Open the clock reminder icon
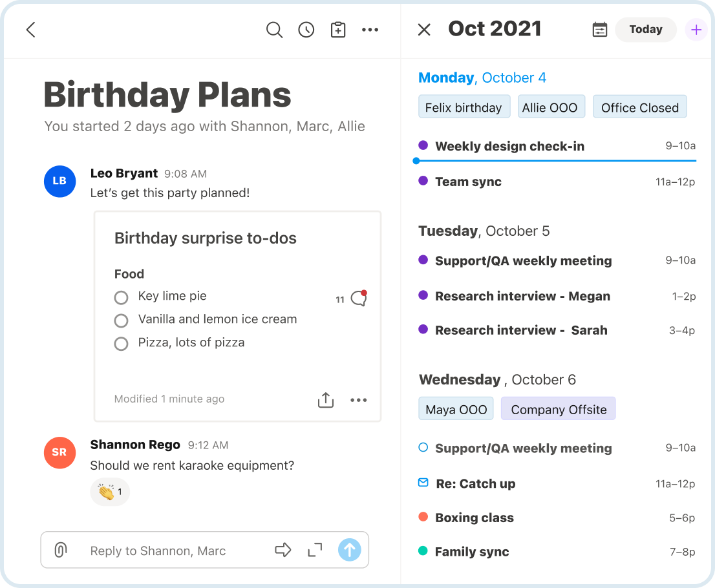The image size is (715, 588). (x=306, y=30)
